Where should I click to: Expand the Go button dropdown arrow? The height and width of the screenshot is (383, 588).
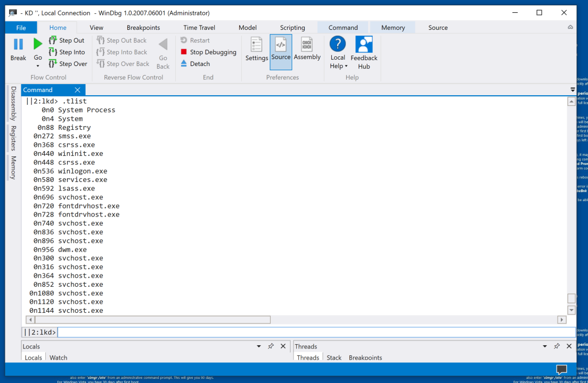pyautogui.click(x=37, y=66)
